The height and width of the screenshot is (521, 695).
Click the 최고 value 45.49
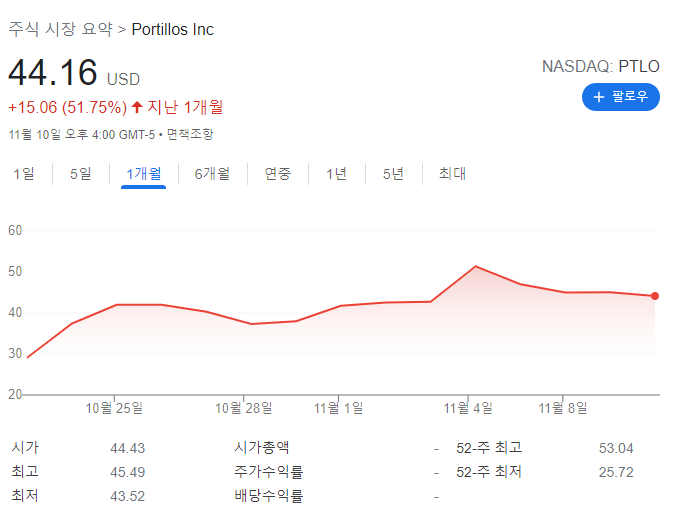coord(128,472)
